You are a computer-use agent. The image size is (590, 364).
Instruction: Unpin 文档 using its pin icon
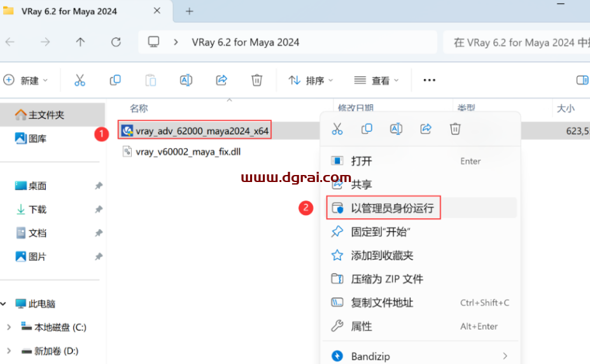coord(99,233)
